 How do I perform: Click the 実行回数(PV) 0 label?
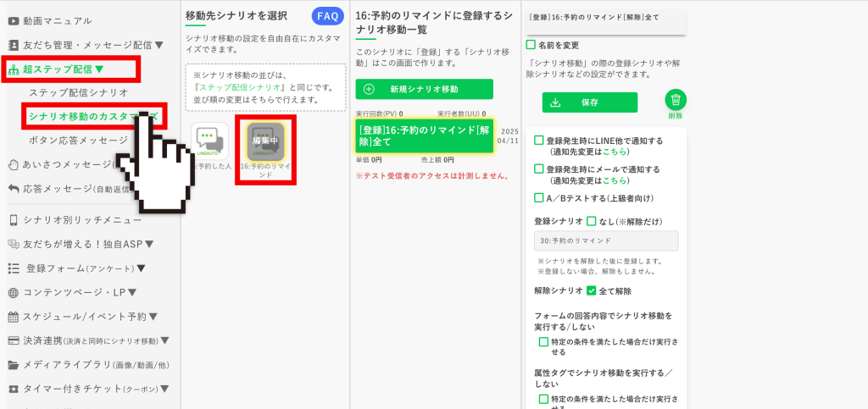tap(379, 113)
